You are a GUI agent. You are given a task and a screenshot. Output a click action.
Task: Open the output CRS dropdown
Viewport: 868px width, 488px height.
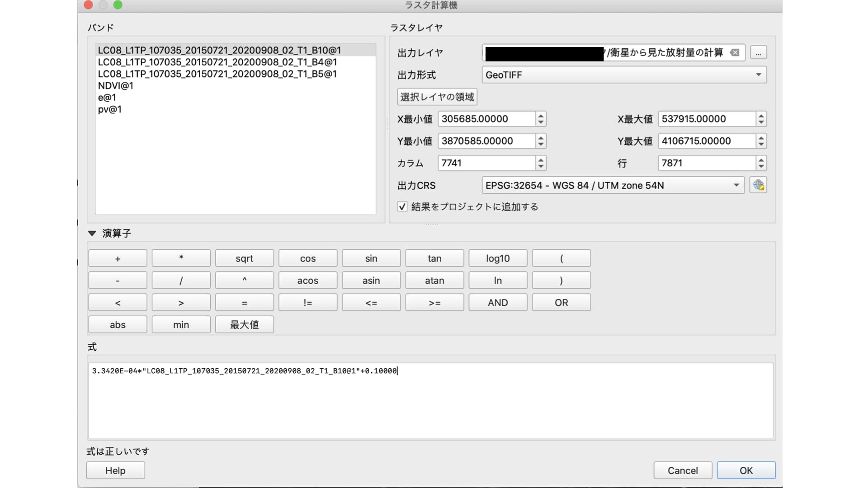[613, 185]
